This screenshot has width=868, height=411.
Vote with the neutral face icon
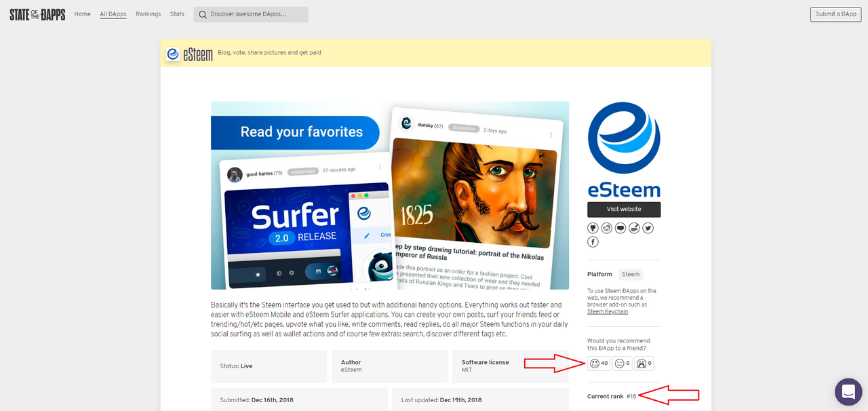coord(623,364)
